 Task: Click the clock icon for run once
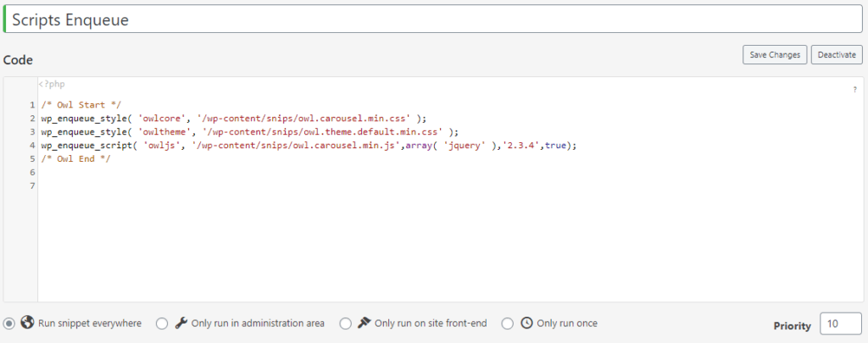pos(526,323)
